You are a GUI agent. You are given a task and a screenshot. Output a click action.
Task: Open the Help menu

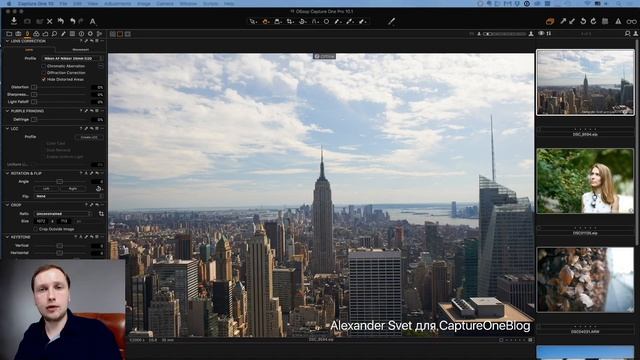click(229, 3)
